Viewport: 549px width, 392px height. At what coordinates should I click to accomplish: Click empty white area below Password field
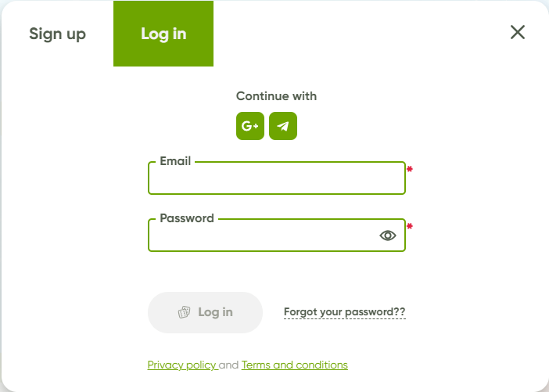[x=277, y=272]
